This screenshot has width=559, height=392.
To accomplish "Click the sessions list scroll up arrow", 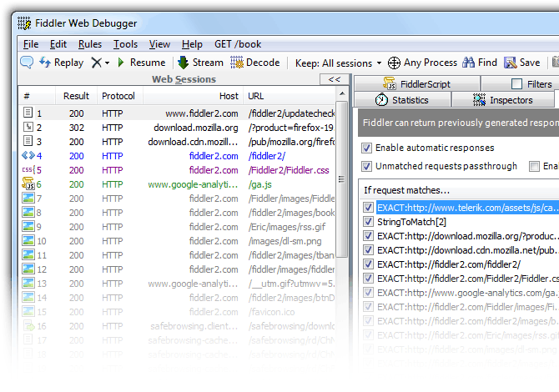I will pos(342,93).
